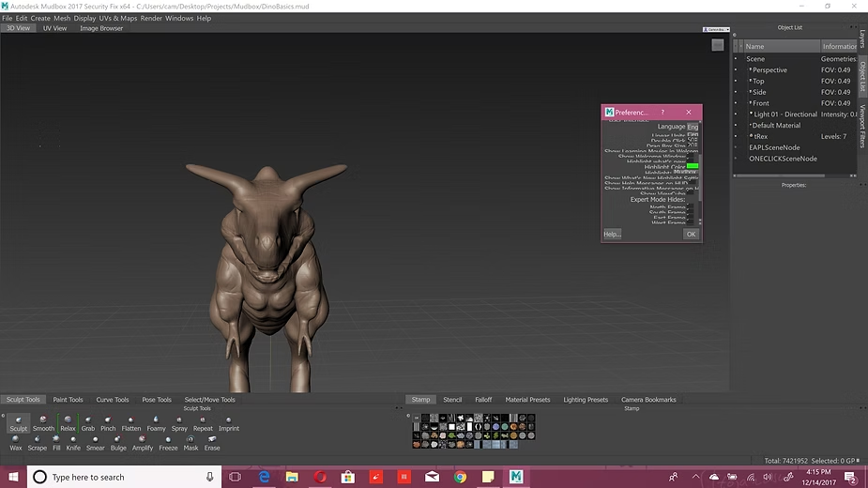
Task: Toggle South Frame checkbox in Preferences
Action: (690, 212)
